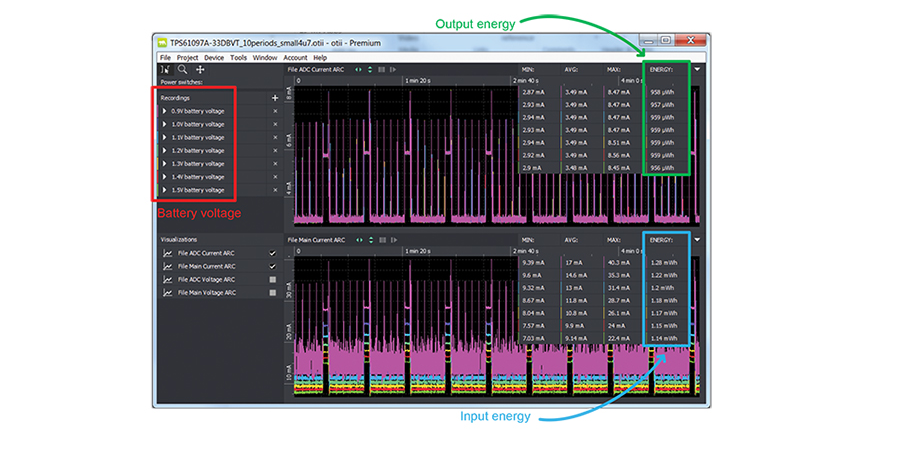Select the magnifier zoom tool
The height and width of the screenshot is (449, 917).
[x=183, y=69]
